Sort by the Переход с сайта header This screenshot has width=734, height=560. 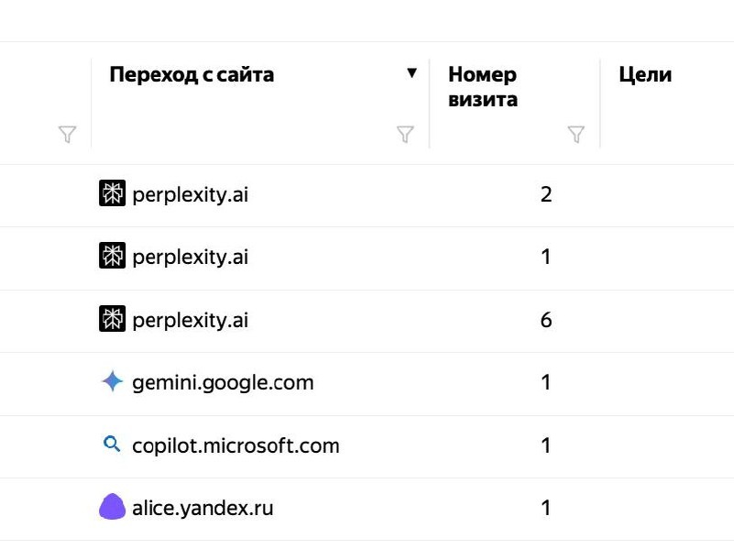(x=192, y=75)
